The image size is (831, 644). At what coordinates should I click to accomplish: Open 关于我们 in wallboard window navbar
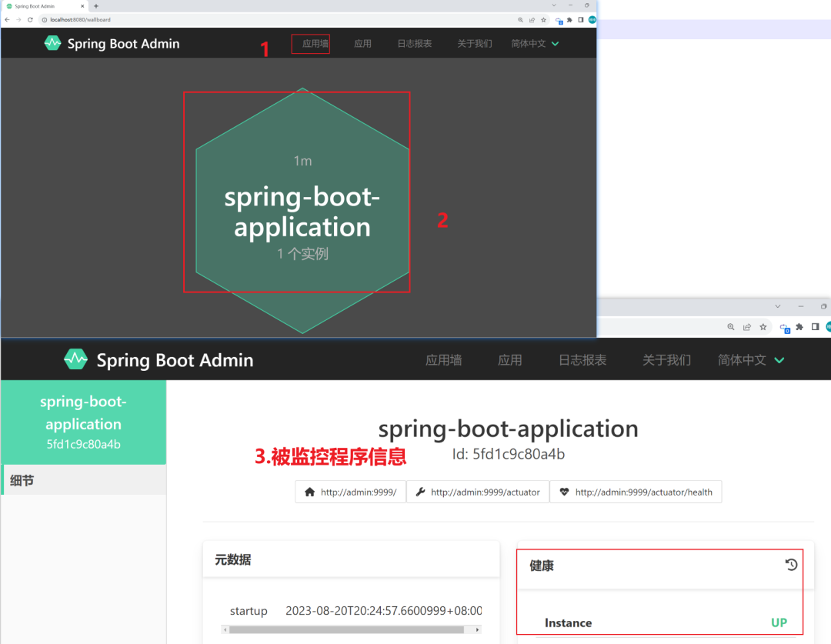[474, 43]
